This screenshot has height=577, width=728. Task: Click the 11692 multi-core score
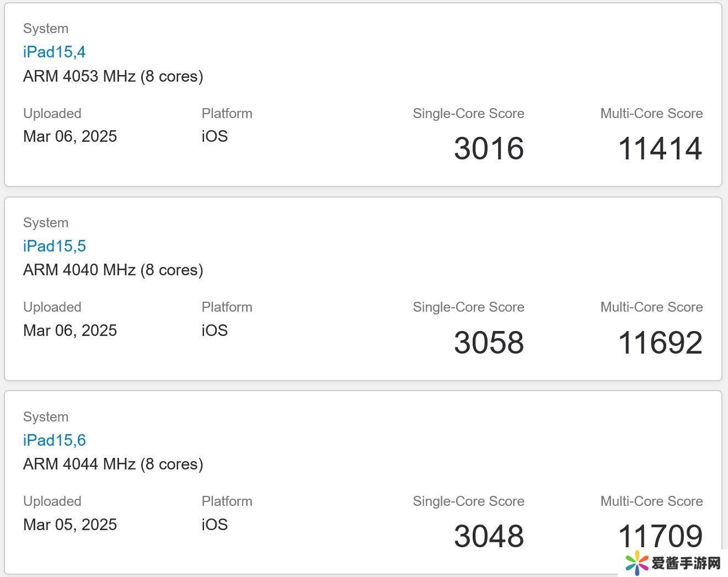click(660, 343)
